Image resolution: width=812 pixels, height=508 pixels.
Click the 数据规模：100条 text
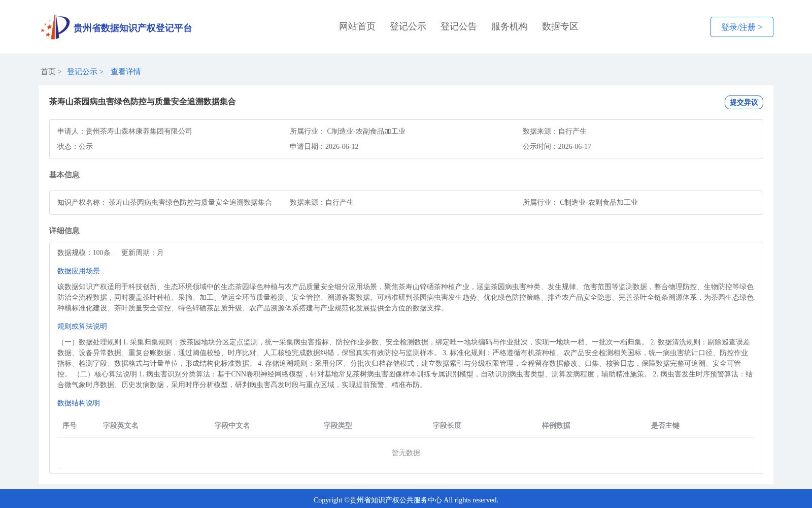(84, 252)
